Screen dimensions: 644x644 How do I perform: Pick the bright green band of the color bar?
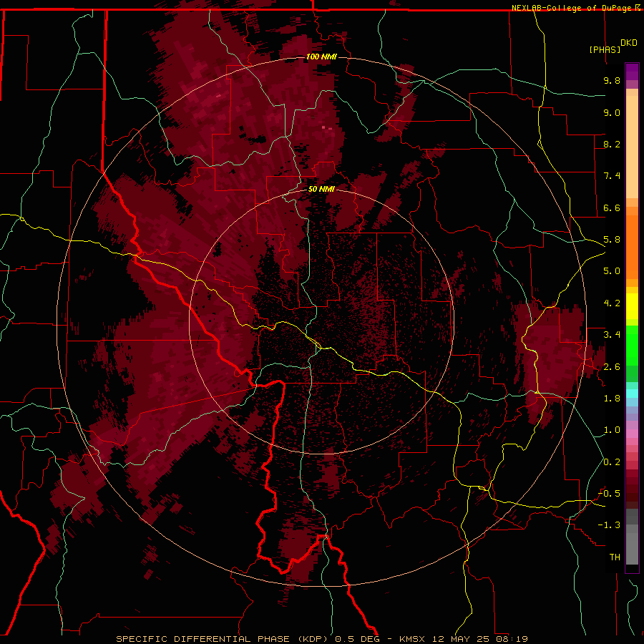pyautogui.click(x=632, y=345)
